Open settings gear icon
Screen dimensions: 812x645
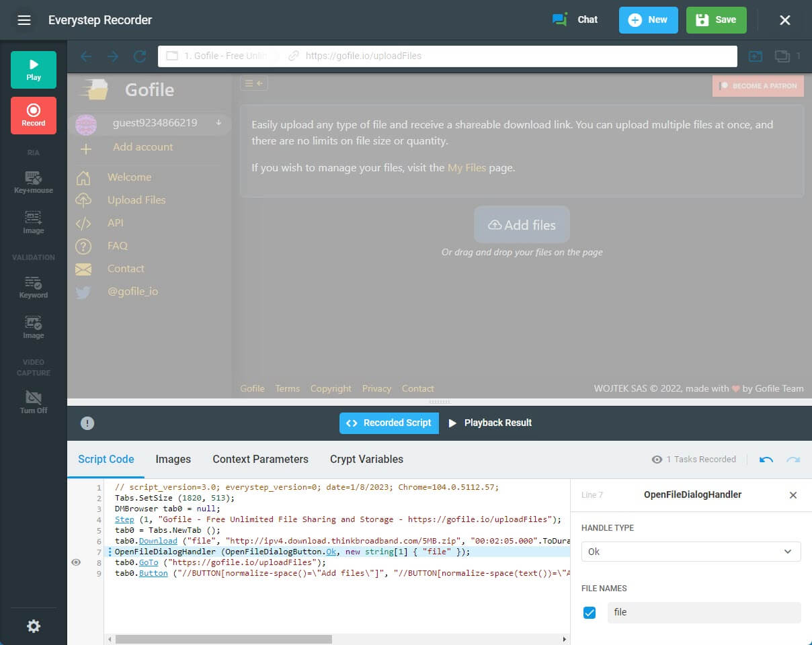[34, 626]
